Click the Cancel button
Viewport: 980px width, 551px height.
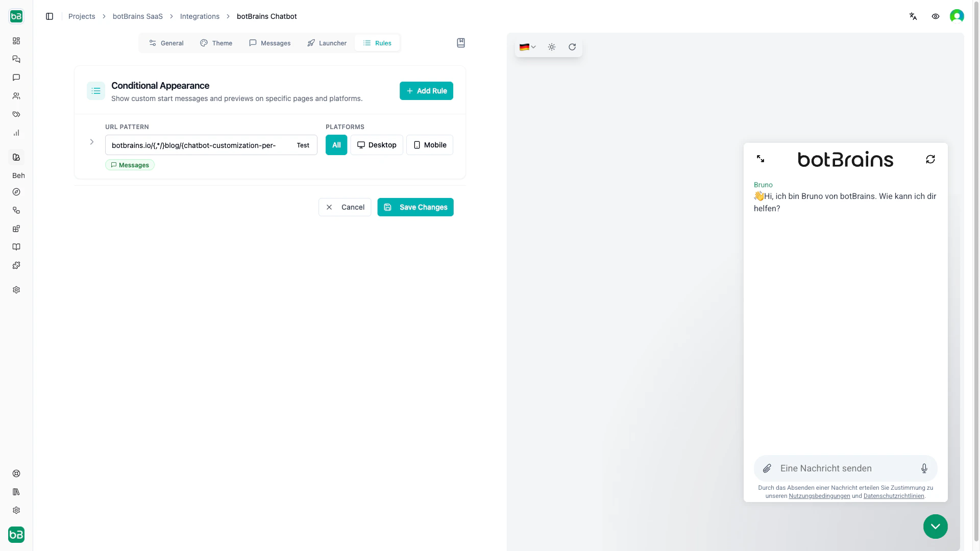[345, 207]
